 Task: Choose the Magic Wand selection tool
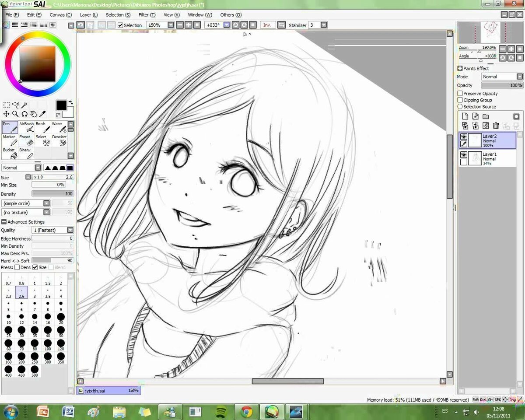click(24, 105)
